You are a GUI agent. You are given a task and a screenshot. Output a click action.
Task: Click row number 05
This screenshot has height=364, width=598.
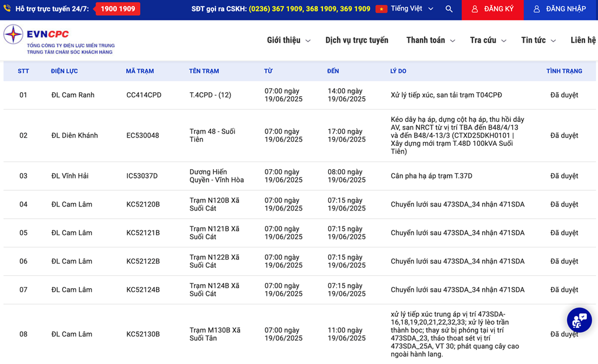(23, 233)
